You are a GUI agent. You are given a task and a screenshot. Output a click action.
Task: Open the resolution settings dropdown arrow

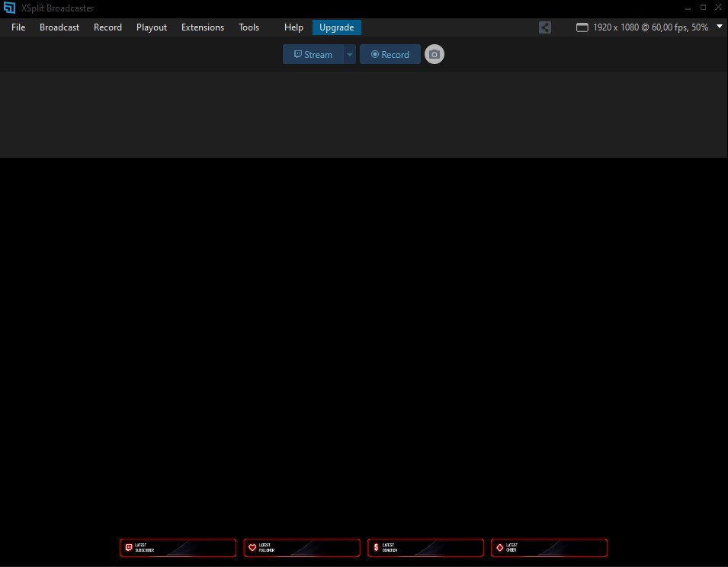point(719,27)
